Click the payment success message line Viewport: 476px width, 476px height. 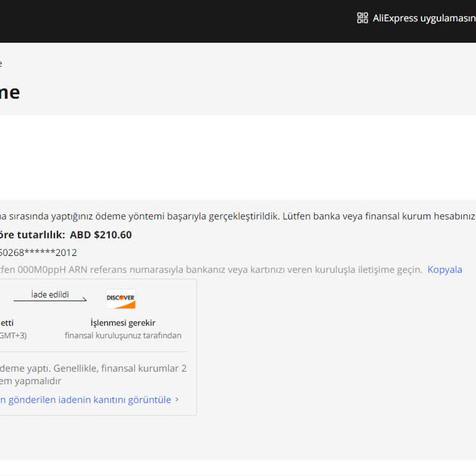click(238, 216)
